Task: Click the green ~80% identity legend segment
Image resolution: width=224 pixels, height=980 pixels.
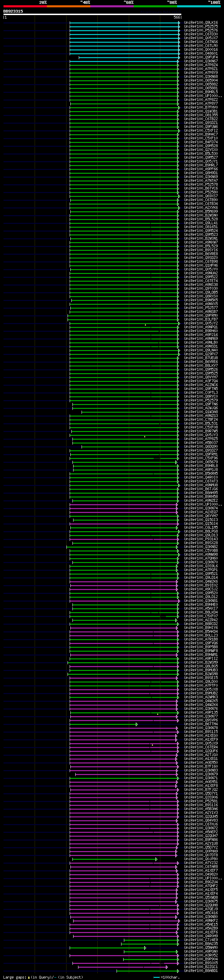Action: click(x=155, y=6)
